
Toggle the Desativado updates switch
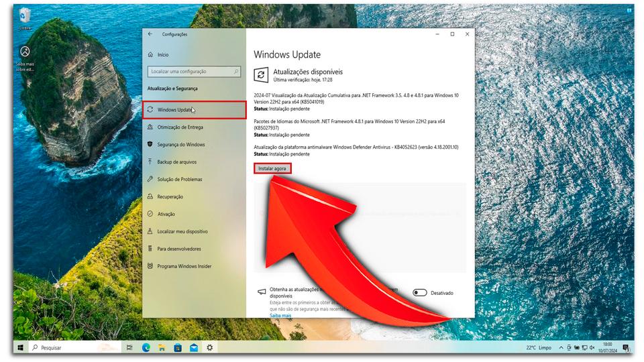pos(420,293)
